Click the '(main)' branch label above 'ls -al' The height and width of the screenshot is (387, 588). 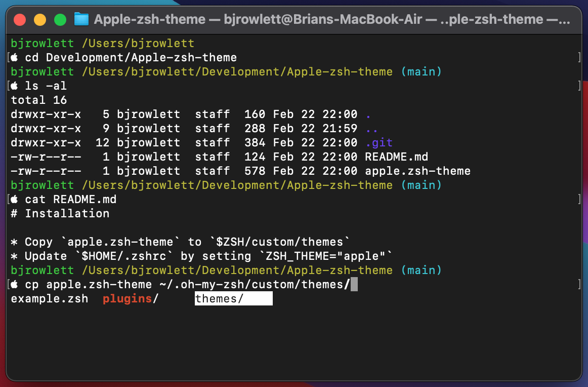coord(421,72)
